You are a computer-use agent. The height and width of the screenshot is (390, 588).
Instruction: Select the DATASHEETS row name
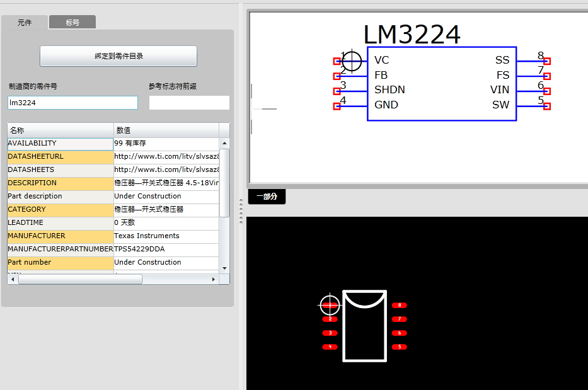61,170
